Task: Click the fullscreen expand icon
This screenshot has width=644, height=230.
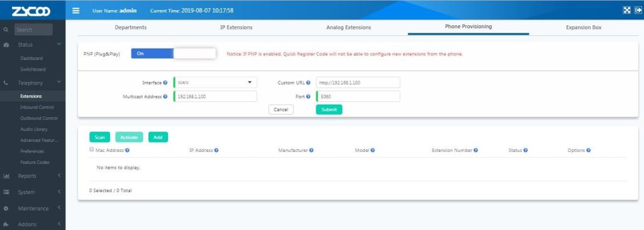Action: tap(627, 10)
